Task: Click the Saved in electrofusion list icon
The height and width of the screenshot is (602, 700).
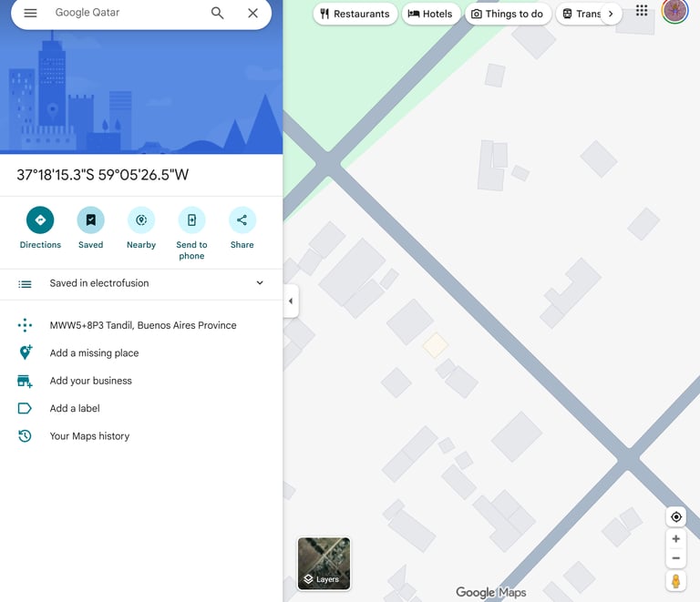Action: [x=25, y=283]
